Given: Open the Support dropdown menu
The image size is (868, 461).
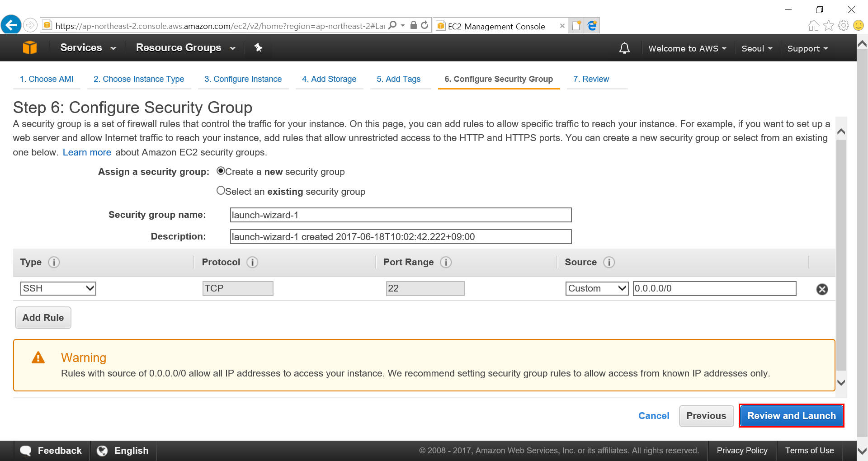Looking at the screenshot, I should [x=807, y=48].
